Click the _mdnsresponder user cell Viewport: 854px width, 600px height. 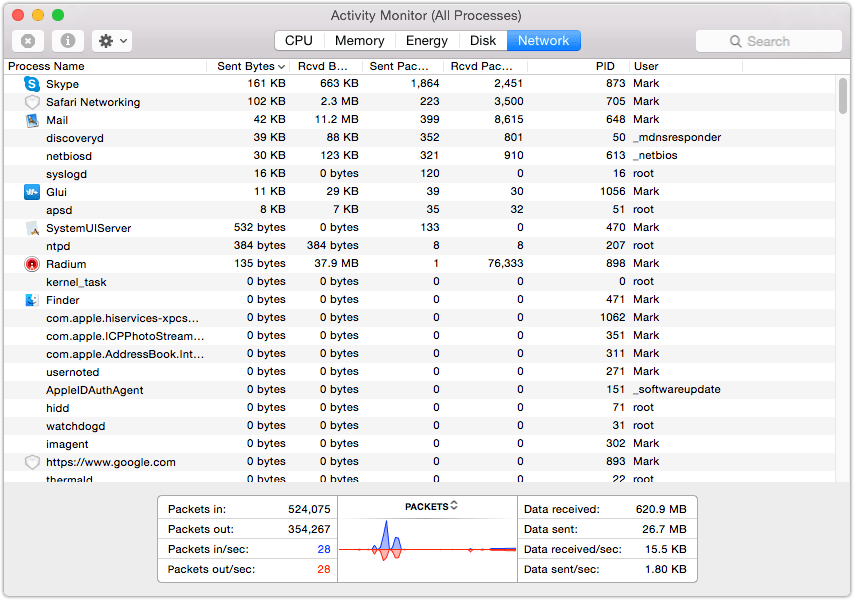coord(677,137)
